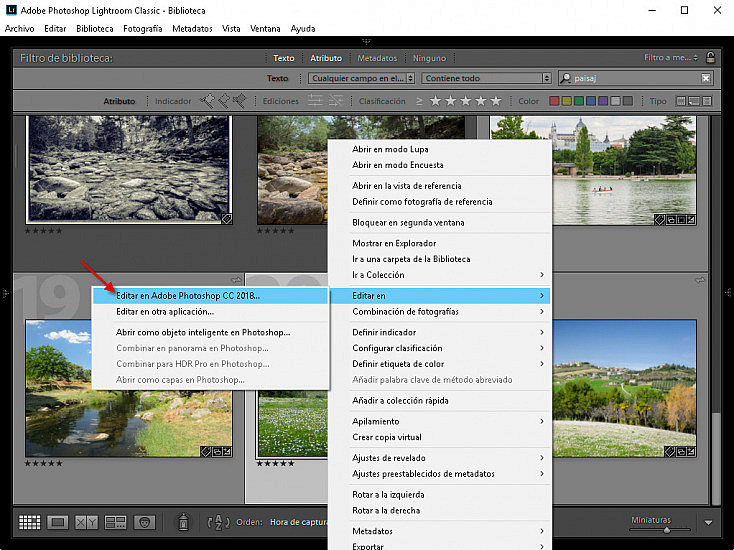This screenshot has width=734, height=550.
Task: Filter by green color label
Action: 579,101
